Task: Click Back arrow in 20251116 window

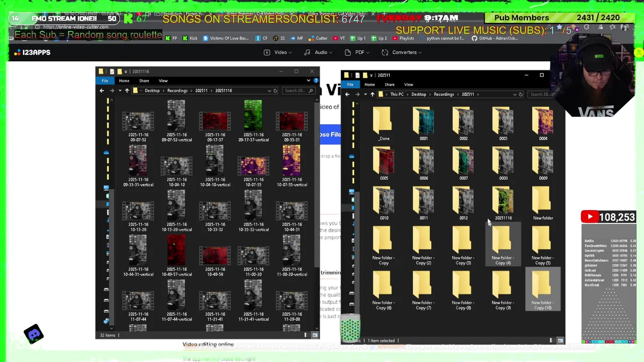Action: click(x=102, y=90)
